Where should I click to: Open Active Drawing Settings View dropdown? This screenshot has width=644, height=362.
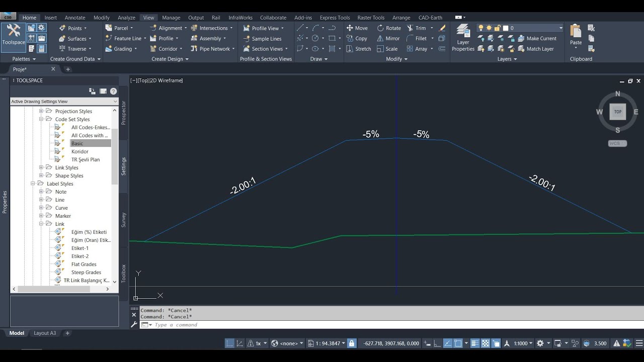pyautogui.click(x=64, y=102)
